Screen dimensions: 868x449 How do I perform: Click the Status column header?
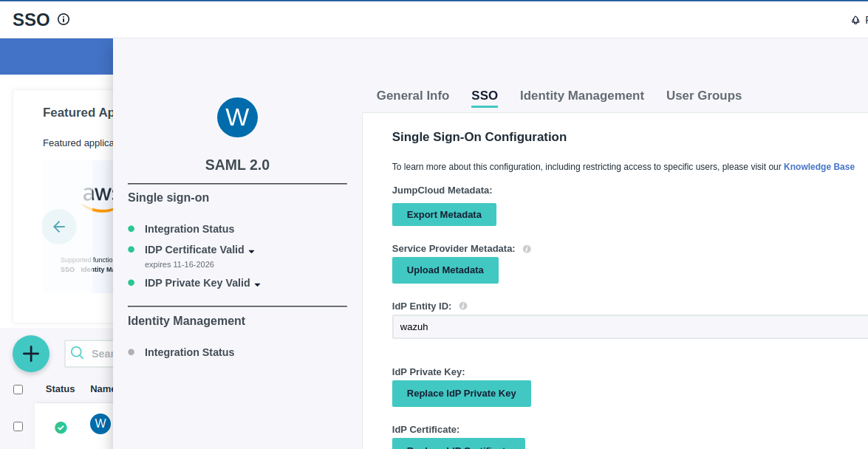click(61, 389)
